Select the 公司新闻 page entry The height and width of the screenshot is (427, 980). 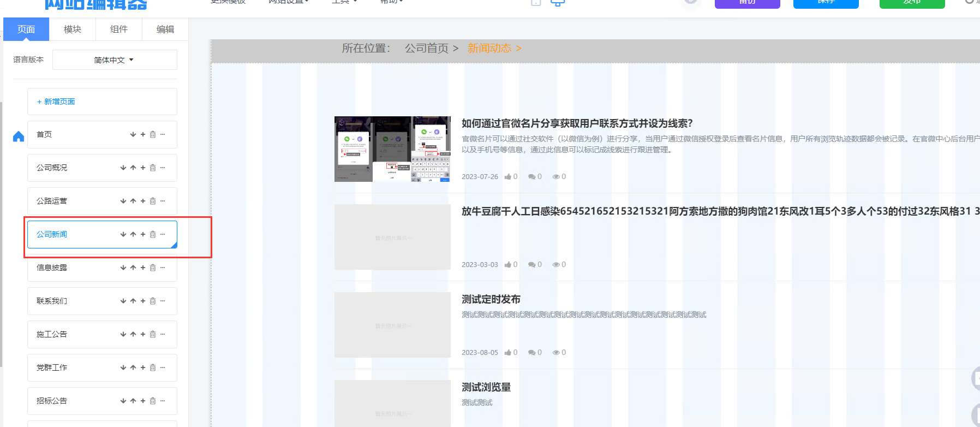(102, 234)
